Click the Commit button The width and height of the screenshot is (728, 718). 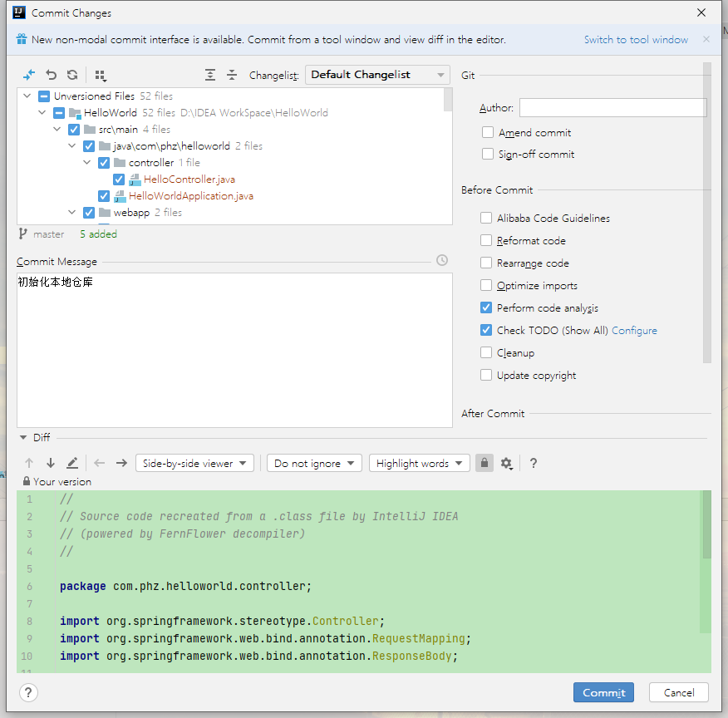point(603,692)
